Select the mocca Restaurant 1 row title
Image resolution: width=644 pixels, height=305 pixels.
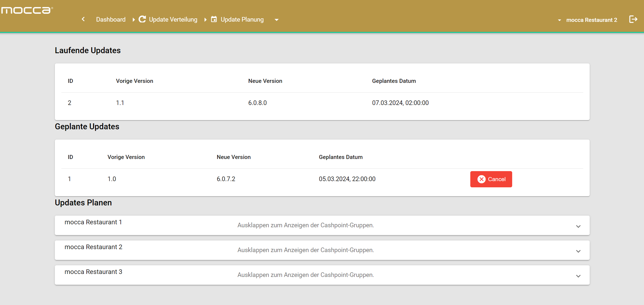click(x=93, y=222)
